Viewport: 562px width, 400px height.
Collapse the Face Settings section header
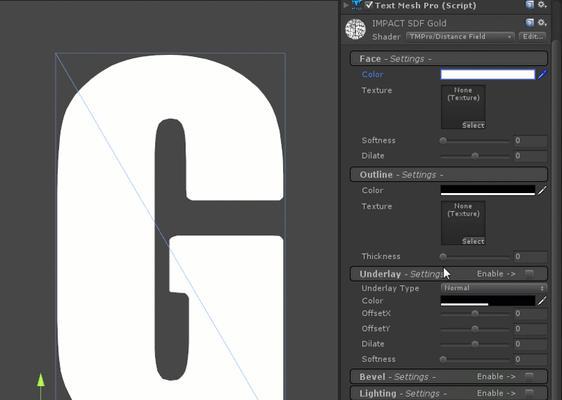point(449,59)
